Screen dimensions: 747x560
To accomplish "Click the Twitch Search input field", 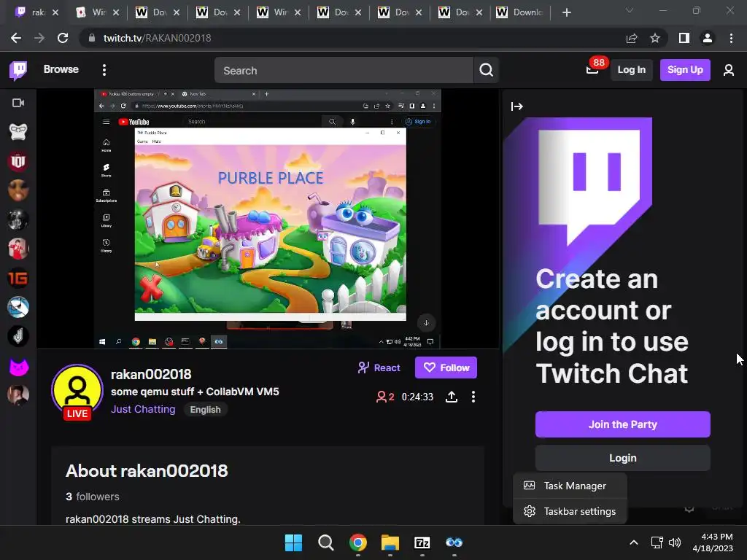I will [x=344, y=71].
